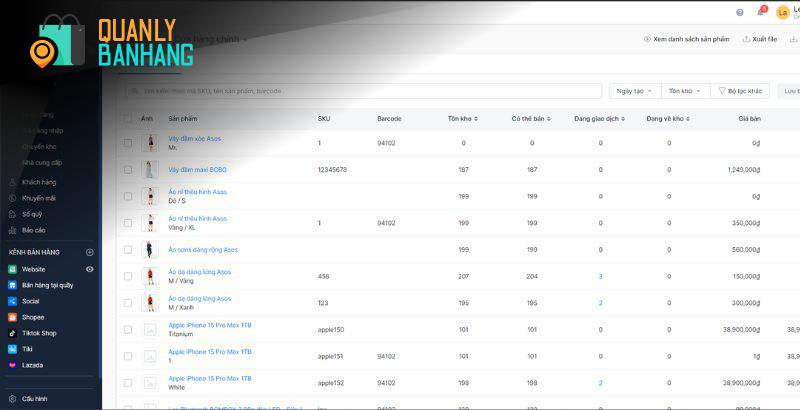Open the Chuyển kho submenu item
This screenshot has width=800, height=410.
tap(39, 146)
